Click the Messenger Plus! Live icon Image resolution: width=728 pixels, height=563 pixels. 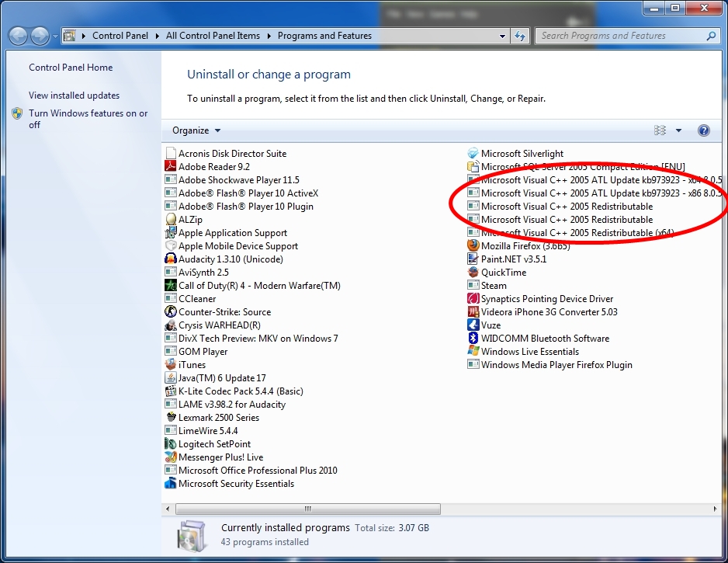click(x=171, y=457)
